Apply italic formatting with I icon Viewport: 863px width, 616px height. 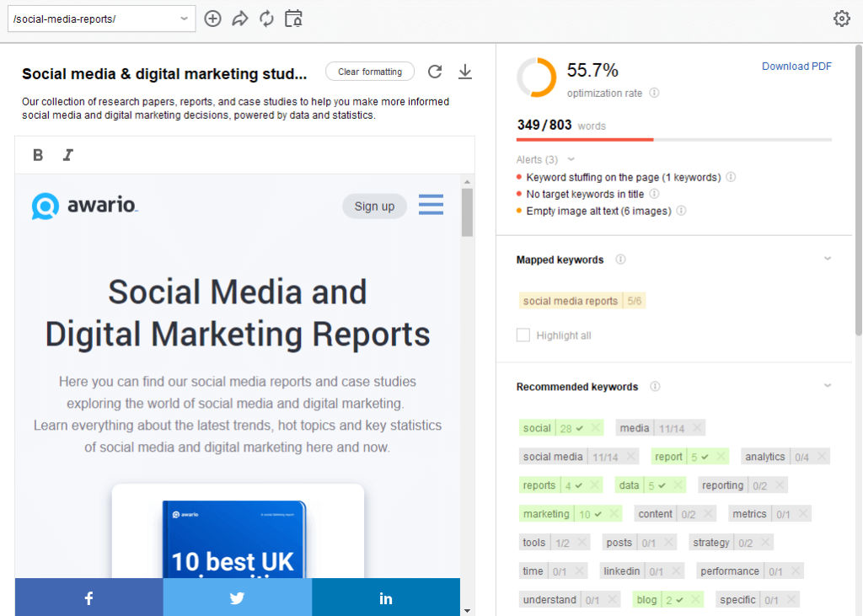click(68, 154)
